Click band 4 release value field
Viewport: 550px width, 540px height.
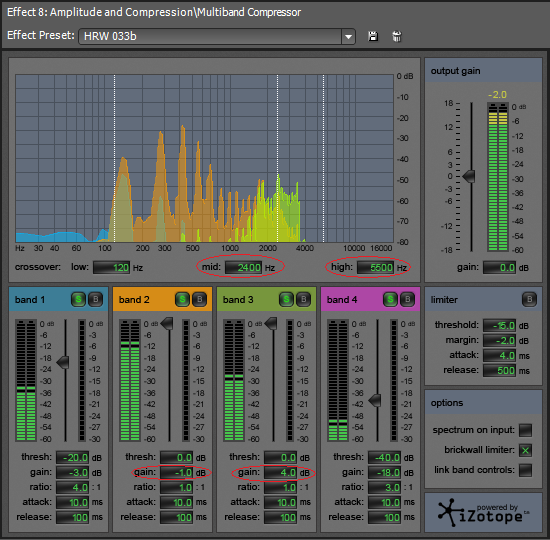(x=384, y=517)
